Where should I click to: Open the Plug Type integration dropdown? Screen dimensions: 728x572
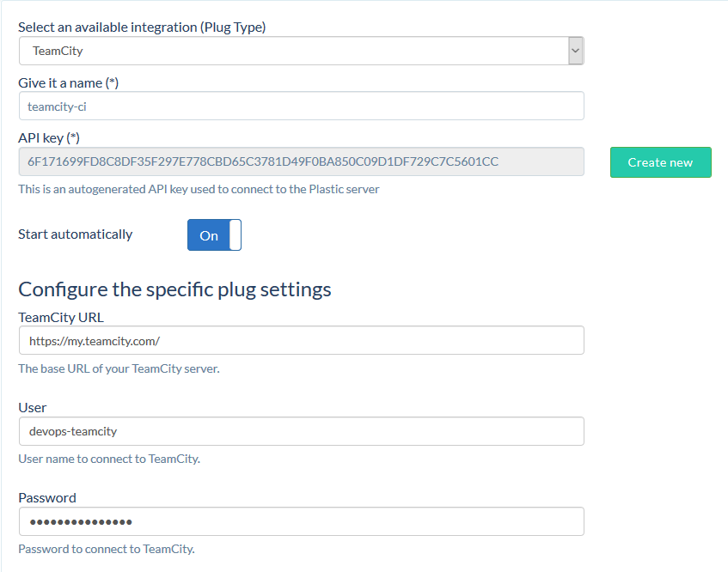click(x=302, y=51)
